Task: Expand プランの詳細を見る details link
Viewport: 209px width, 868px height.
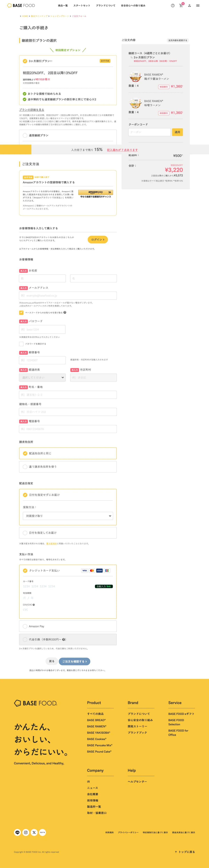Action: pos(32,110)
